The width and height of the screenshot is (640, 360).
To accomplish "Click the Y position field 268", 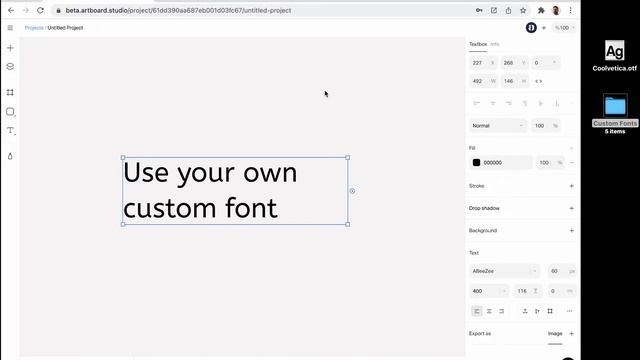I will (514, 63).
